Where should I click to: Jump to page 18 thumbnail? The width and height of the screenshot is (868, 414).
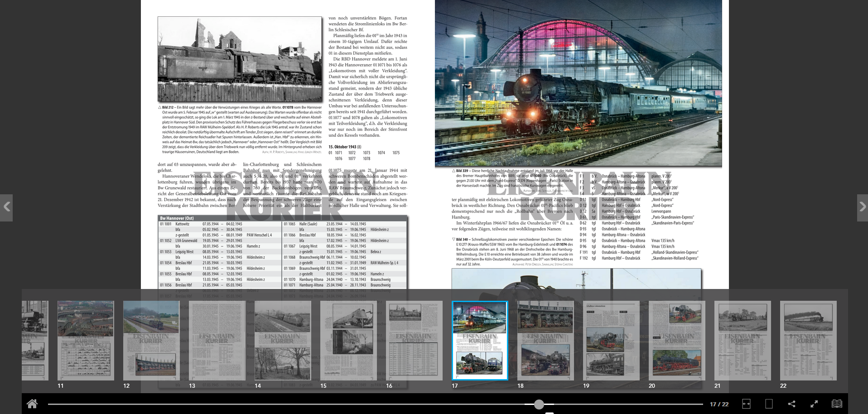click(545, 340)
